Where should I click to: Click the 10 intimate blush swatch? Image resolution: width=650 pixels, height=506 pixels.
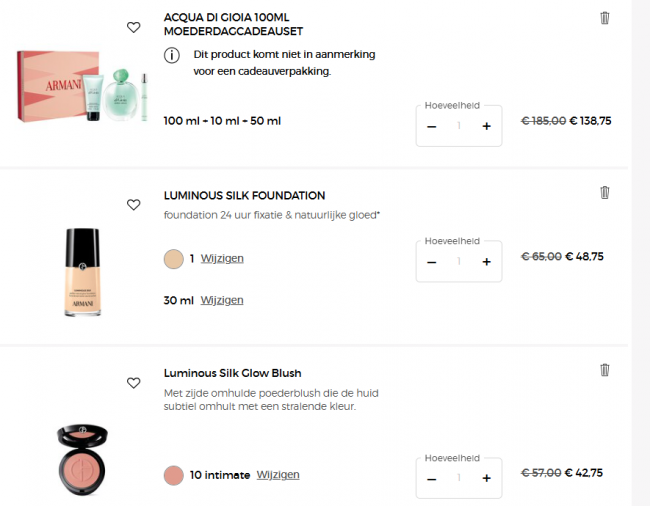173,475
